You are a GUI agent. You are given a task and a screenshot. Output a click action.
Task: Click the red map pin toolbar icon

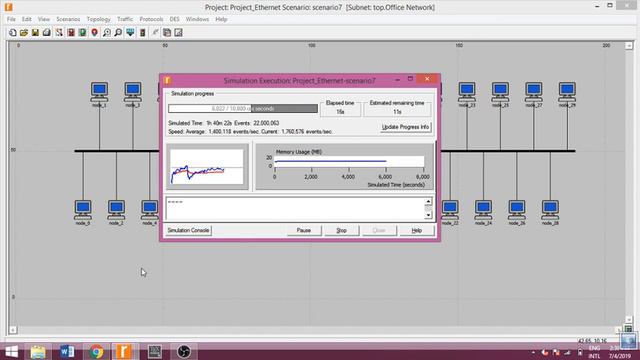94,33
